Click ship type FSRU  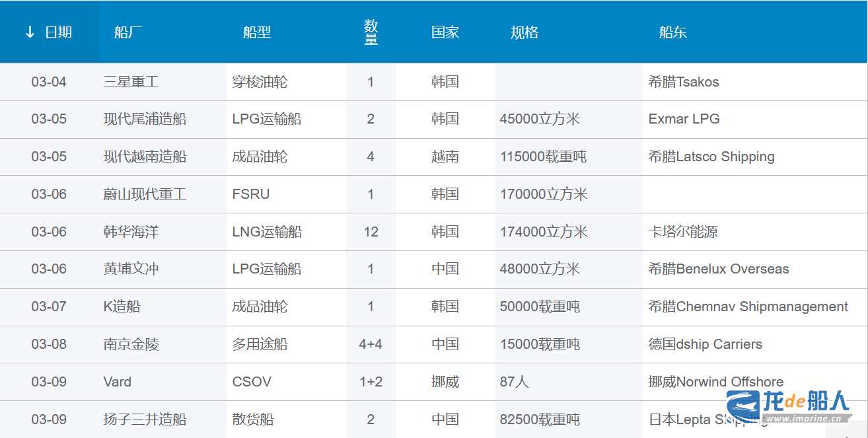[x=251, y=194]
